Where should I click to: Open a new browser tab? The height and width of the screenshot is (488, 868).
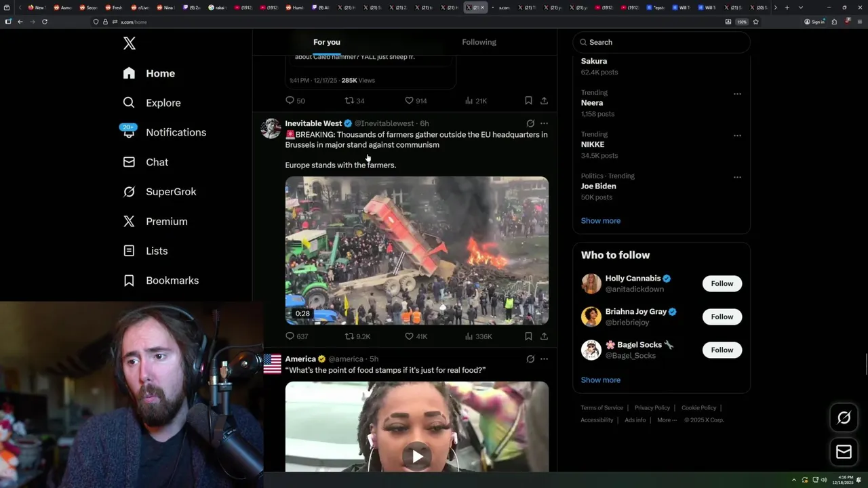787,7
